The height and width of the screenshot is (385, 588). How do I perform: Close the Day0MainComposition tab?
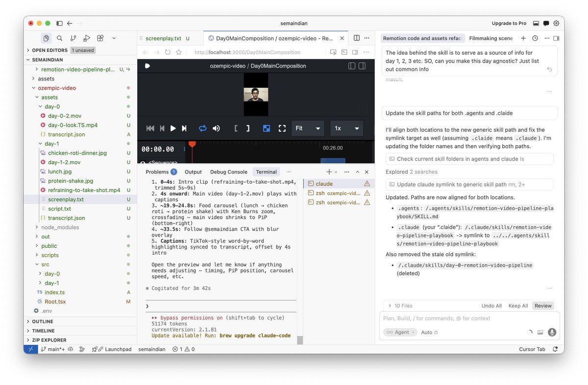click(x=343, y=38)
